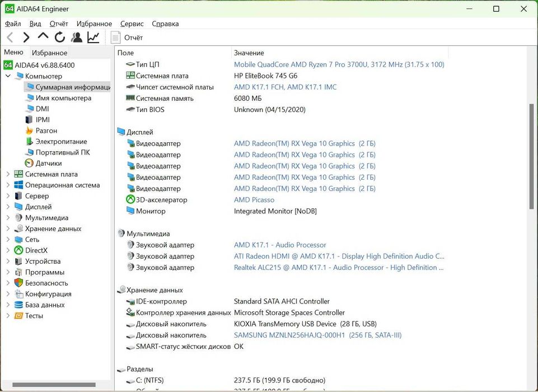This screenshot has height=392, width=538.
Task: Refresh using the circular arrow toolbar icon
Action: point(60,37)
